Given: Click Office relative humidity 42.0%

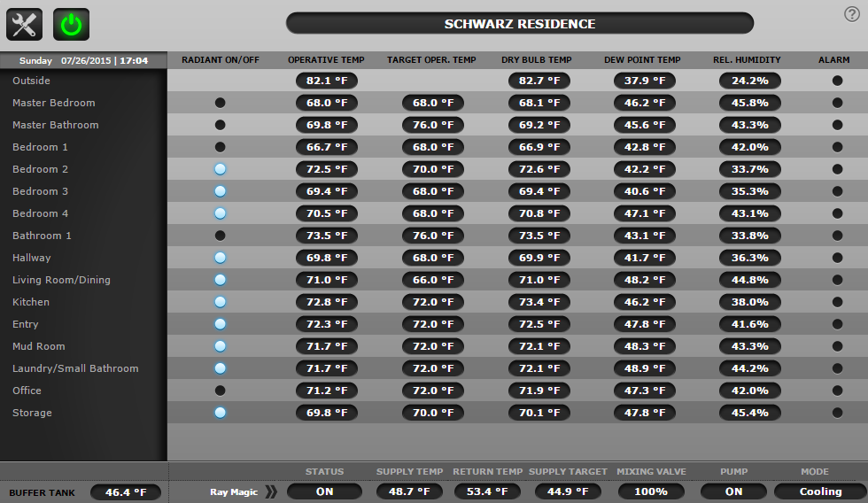Looking at the screenshot, I should tap(750, 391).
